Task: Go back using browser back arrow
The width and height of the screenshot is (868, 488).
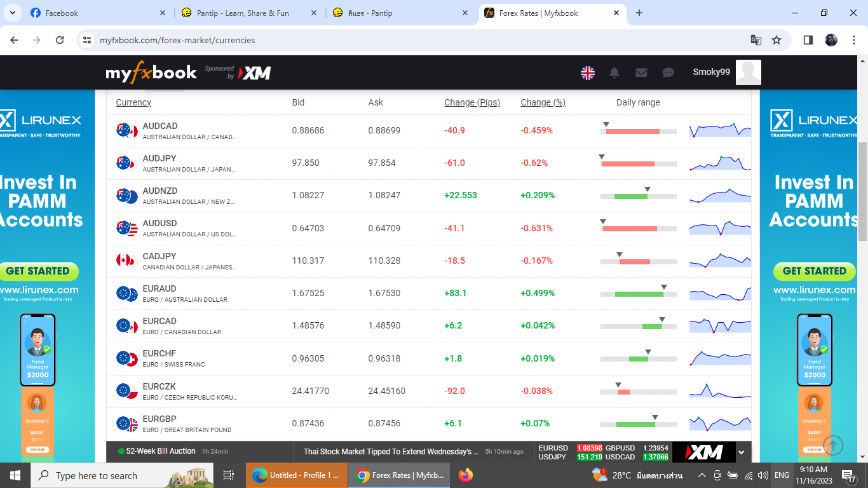Action: (x=14, y=40)
